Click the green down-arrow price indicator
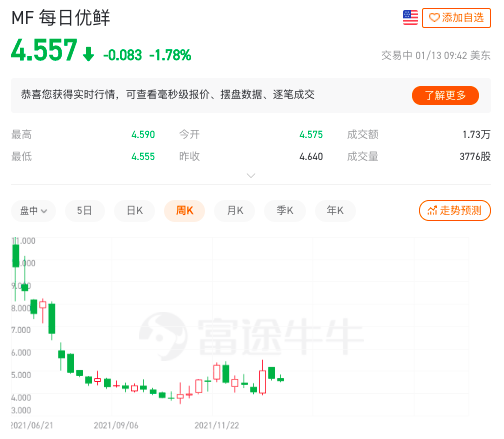This screenshot has height=439, width=504. click(x=88, y=54)
